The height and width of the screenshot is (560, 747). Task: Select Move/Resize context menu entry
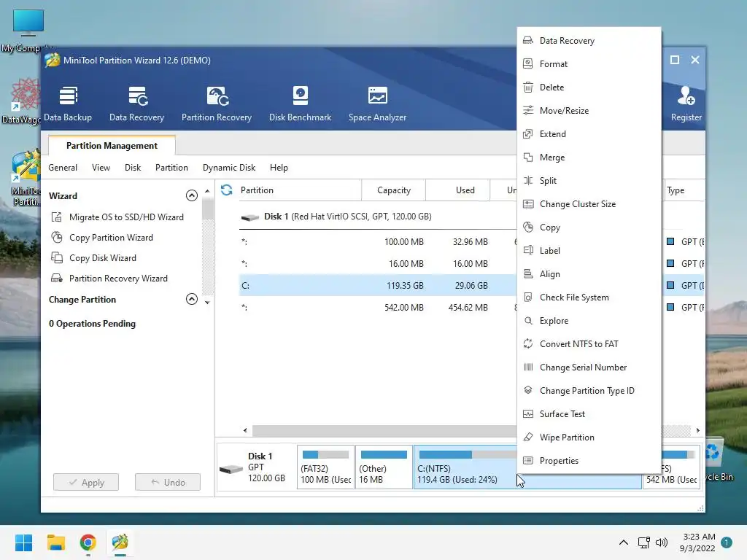(589, 111)
